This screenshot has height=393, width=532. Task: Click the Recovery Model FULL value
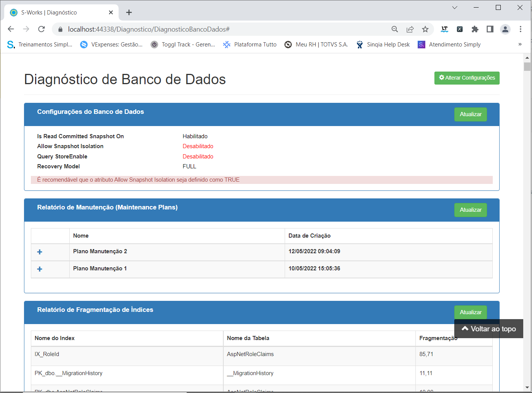click(189, 166)
